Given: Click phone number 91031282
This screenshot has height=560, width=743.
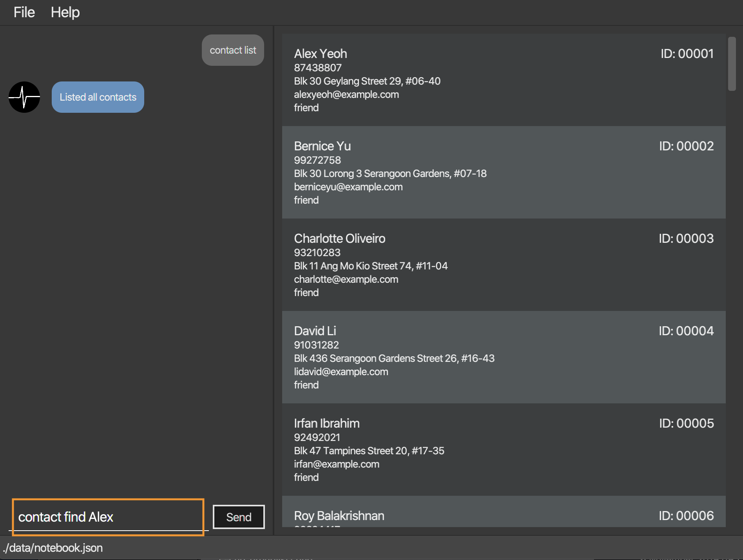Looking at the screenshot, I should [x=317, y=345].
